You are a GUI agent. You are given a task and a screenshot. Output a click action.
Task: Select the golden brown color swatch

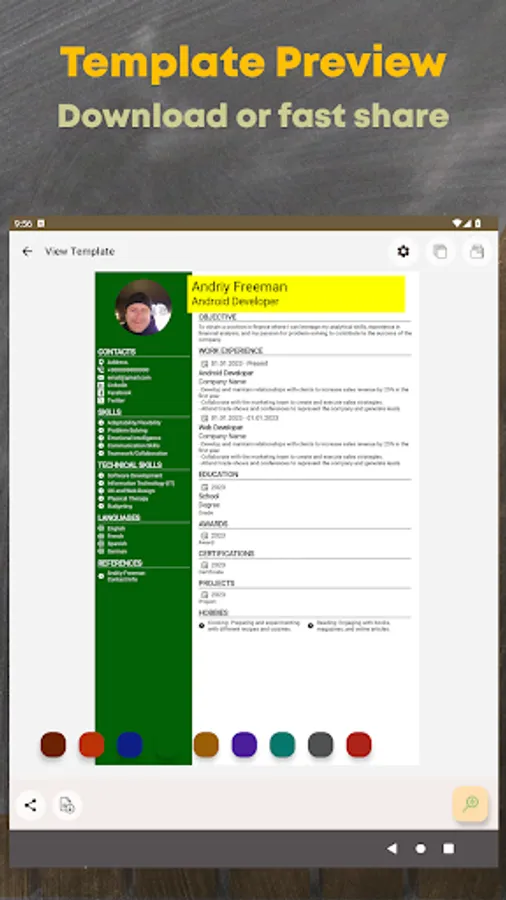point(206,744)
